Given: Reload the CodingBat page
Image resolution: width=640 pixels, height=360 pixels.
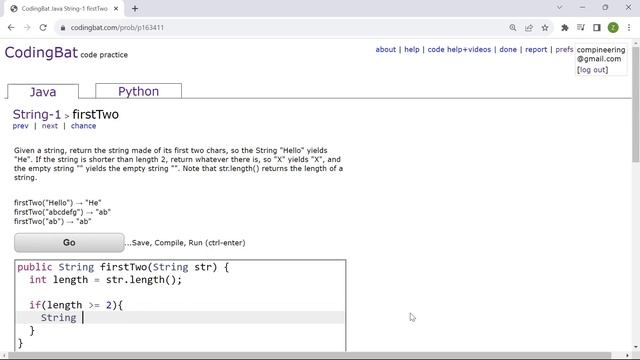Looking at the screenshot, I should pos(43,28).
